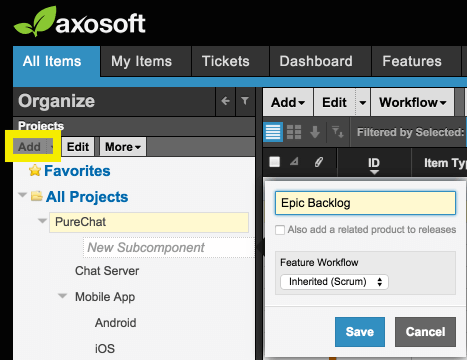
Task: Select the Android subproject
Action: (116, 323)
